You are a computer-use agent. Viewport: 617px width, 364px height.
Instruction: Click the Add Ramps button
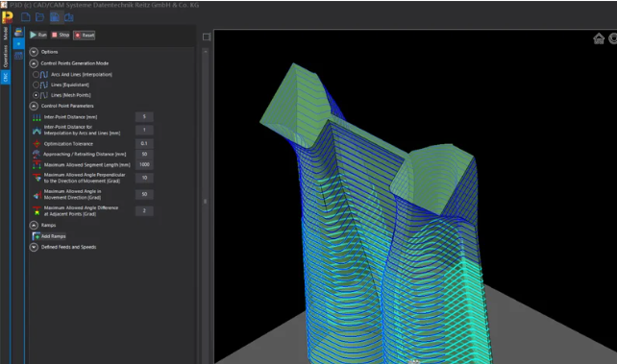(49, 236)
